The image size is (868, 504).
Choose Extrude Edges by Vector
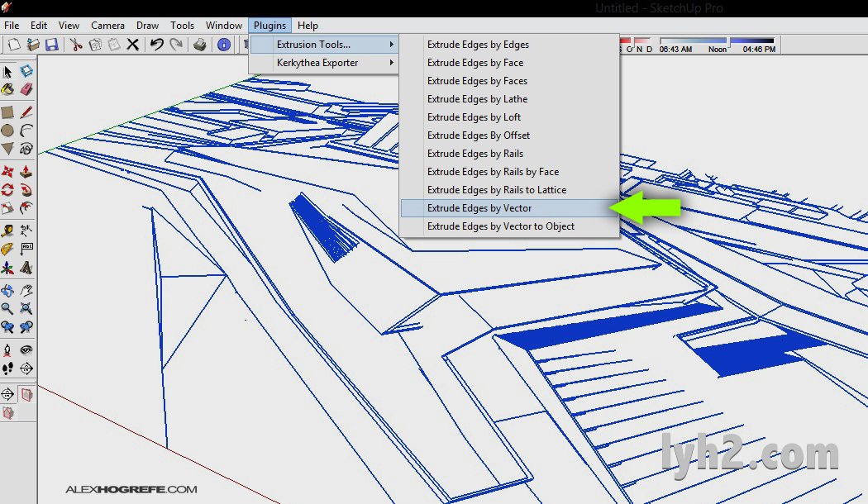(509, 208)
